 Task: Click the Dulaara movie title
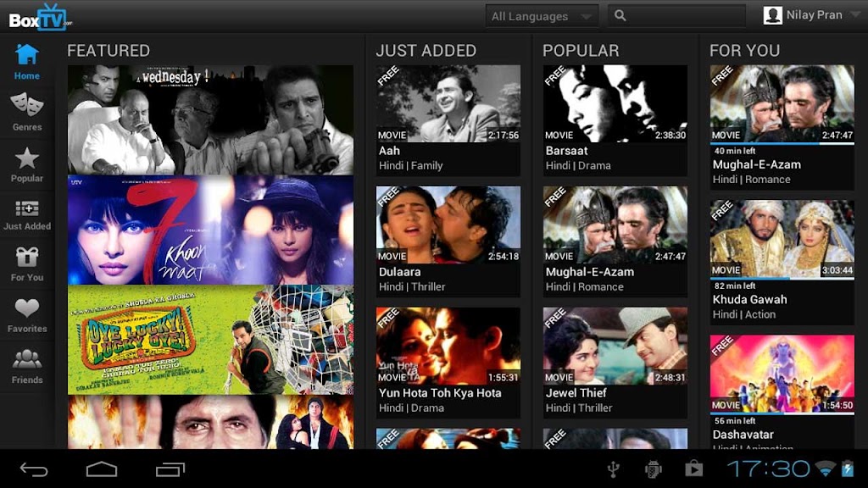(400, 272)
